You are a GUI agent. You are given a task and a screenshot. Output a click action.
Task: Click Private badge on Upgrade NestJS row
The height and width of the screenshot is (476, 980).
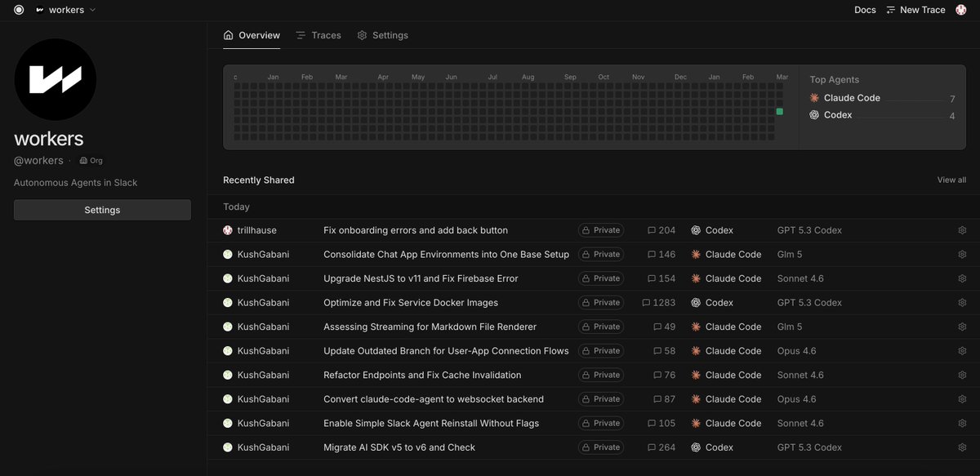pos(601,278)
